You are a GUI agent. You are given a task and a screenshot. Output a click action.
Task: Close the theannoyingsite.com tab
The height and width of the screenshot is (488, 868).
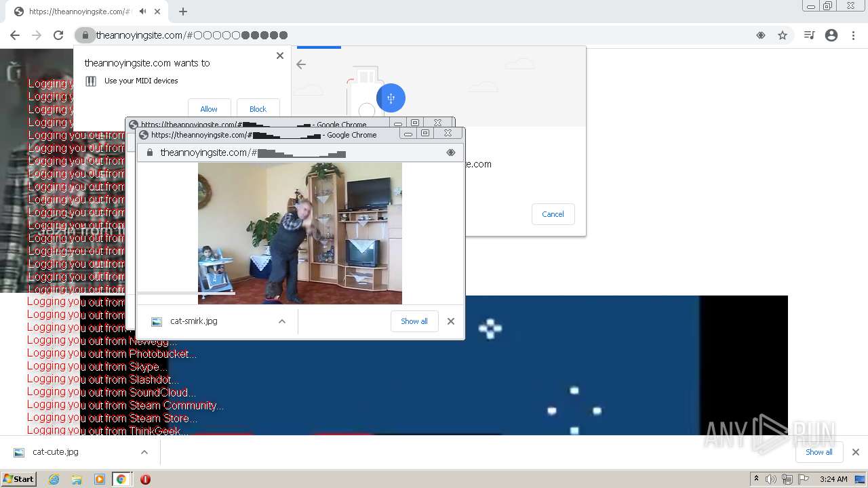tap(157, 12)
